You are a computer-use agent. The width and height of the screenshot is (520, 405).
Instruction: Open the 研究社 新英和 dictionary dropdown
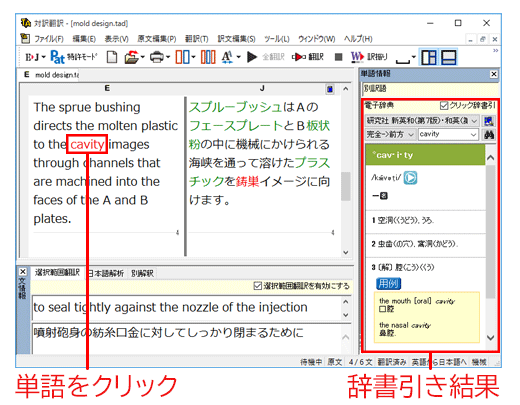[x=422, y=121]
